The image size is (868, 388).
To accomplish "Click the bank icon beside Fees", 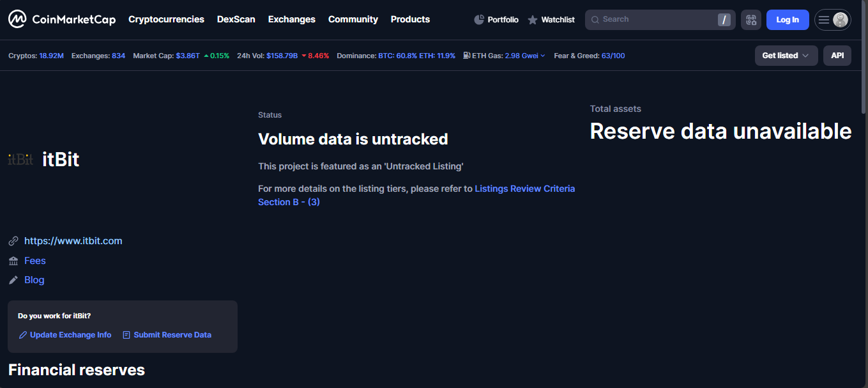I will (13, 261).
